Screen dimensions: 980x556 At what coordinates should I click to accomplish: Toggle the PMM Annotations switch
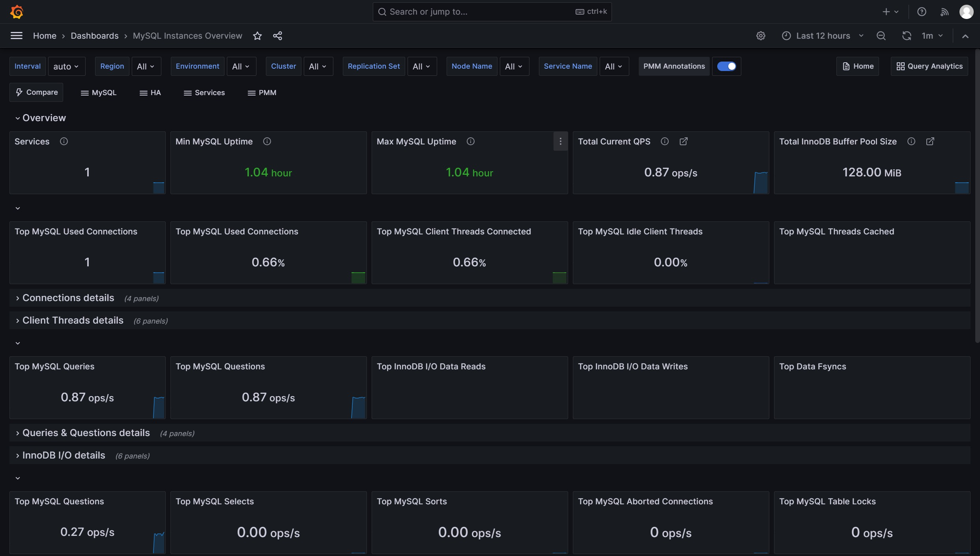726,66
